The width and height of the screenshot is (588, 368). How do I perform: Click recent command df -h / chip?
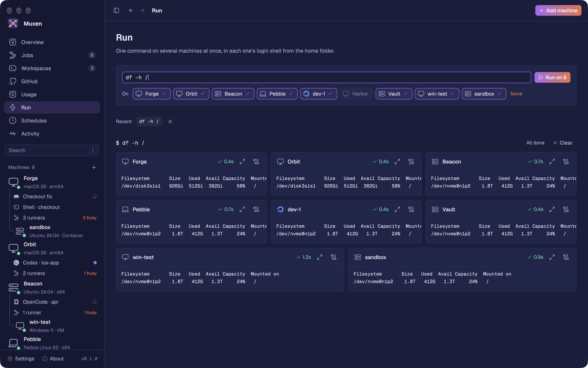tap(149, 122)
